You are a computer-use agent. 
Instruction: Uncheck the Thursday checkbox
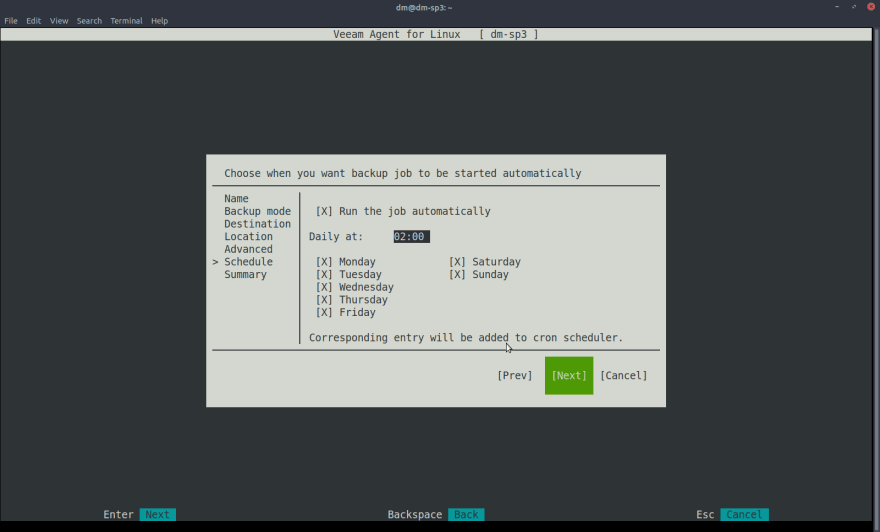pos(324,300)
